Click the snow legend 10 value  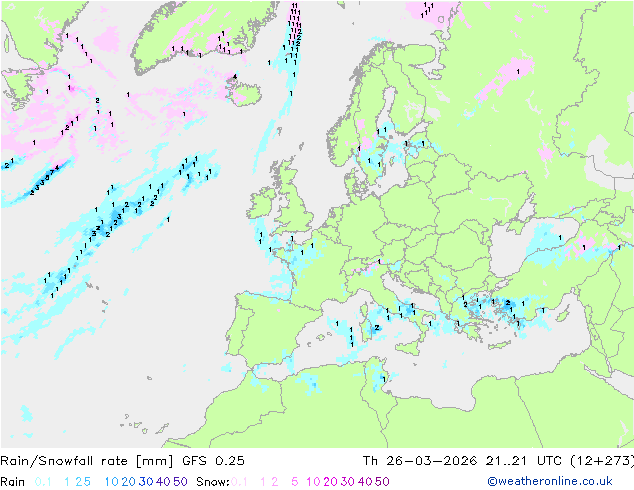coord(313,482)
